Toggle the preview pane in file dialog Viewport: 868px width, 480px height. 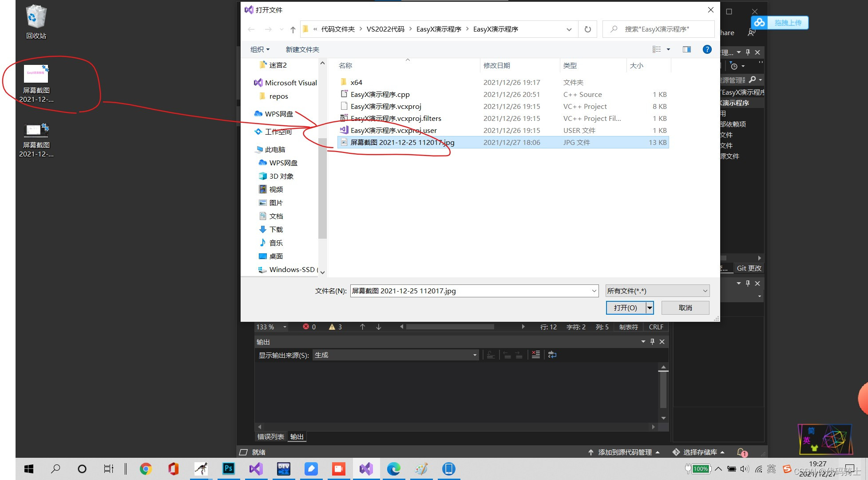[686, 49]
